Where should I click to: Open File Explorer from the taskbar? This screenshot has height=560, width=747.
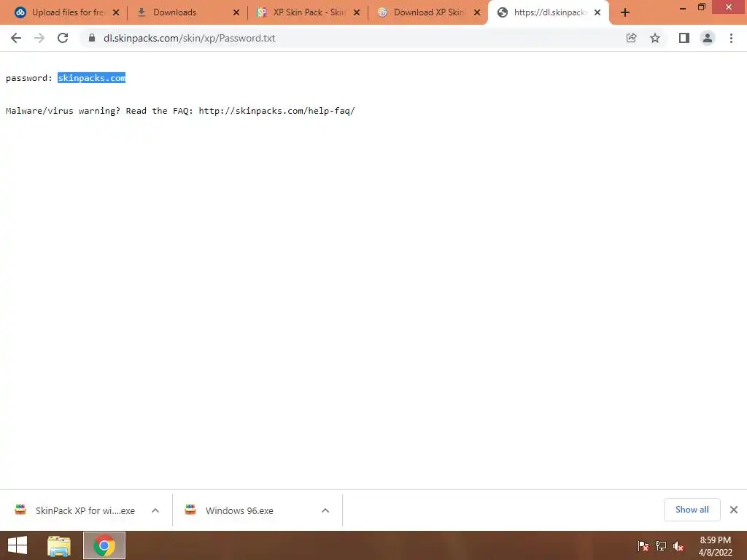[x=59, y=545]
